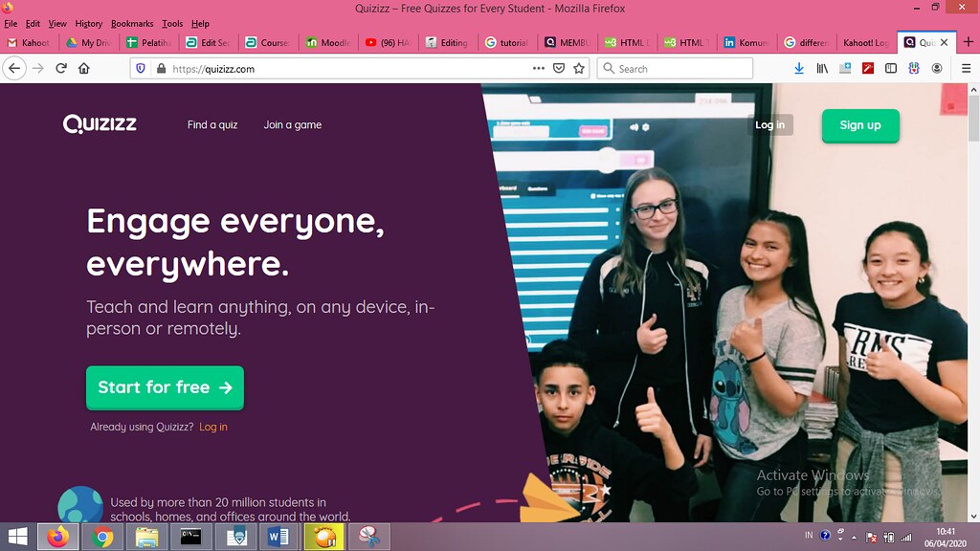Click the orange Log in link

[x=213, y=428]
